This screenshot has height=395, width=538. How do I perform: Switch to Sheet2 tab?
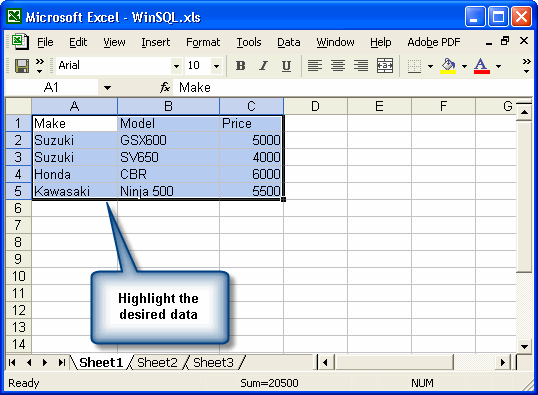(157, 362)
